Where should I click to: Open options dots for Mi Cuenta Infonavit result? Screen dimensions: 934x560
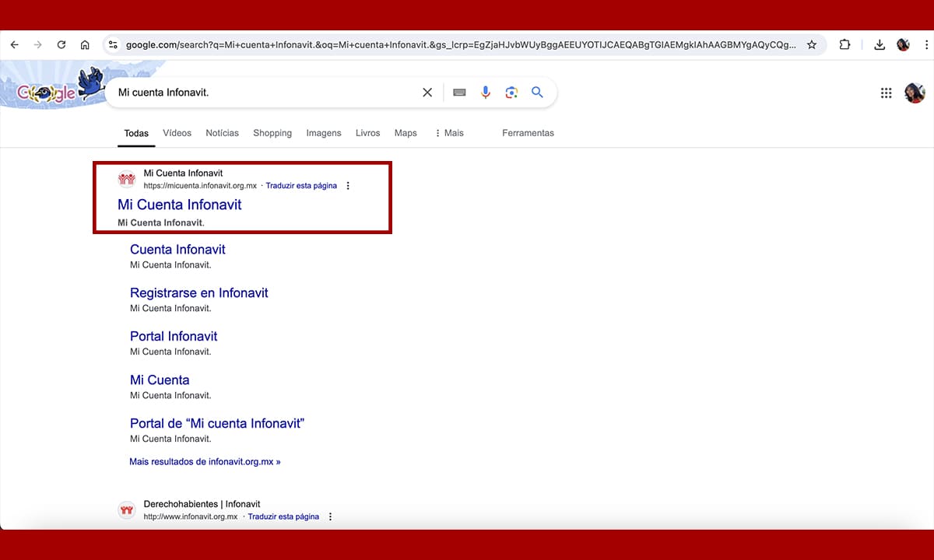tap(348, 186)
